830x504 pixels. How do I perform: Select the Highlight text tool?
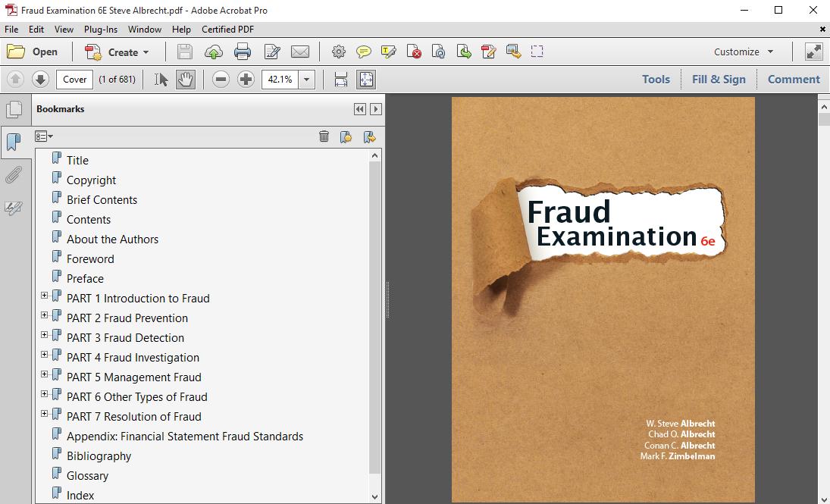click(389, 52)
